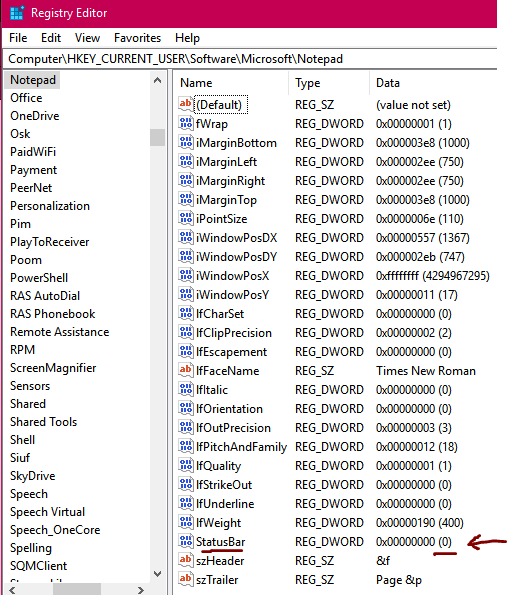Viewport: 507px width, 595px height.
Task: Click the DWORD icon next to fWrap
Action: point(185,123)
